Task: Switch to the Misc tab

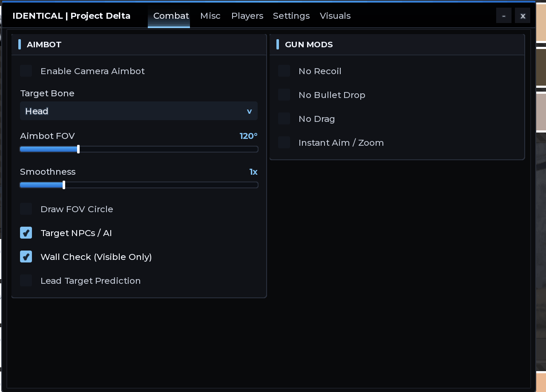Action: pos(210,16)
